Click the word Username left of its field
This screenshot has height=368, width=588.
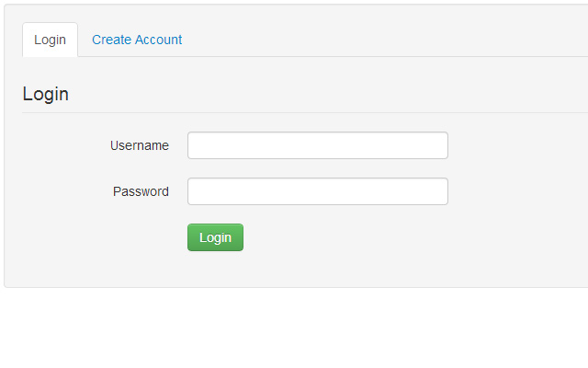tap(140, 145)
